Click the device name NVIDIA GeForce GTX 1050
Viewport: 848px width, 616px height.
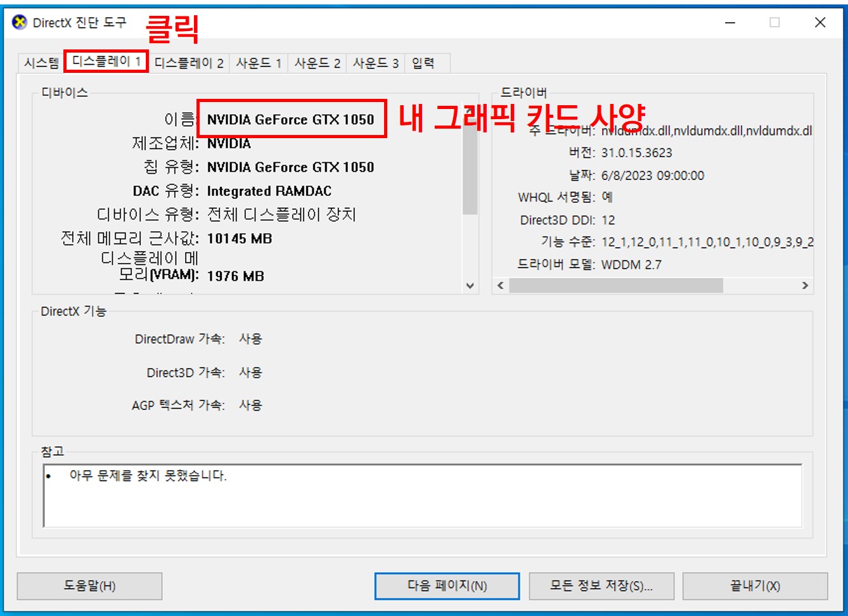(291, 119)
